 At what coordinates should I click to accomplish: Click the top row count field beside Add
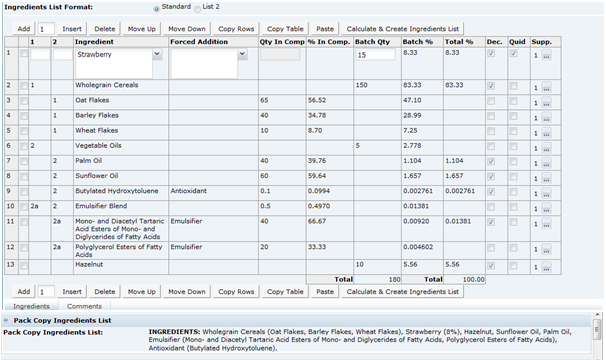[46, 29]
